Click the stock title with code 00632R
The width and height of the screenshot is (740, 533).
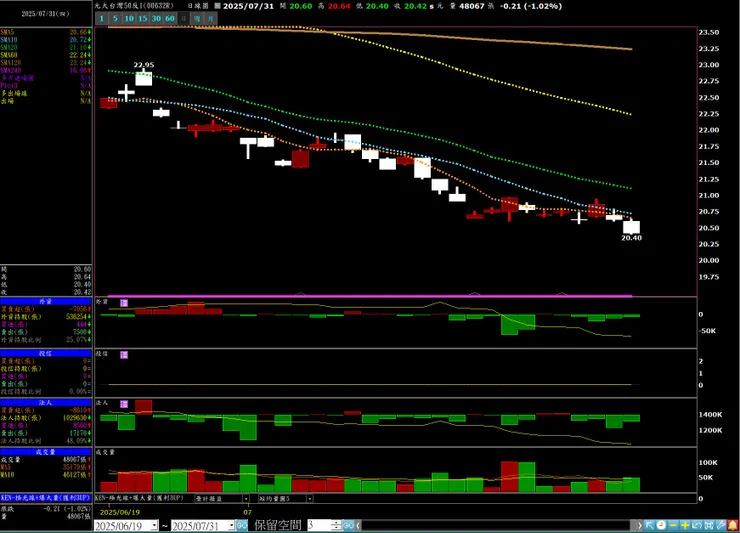click(134, 6)
